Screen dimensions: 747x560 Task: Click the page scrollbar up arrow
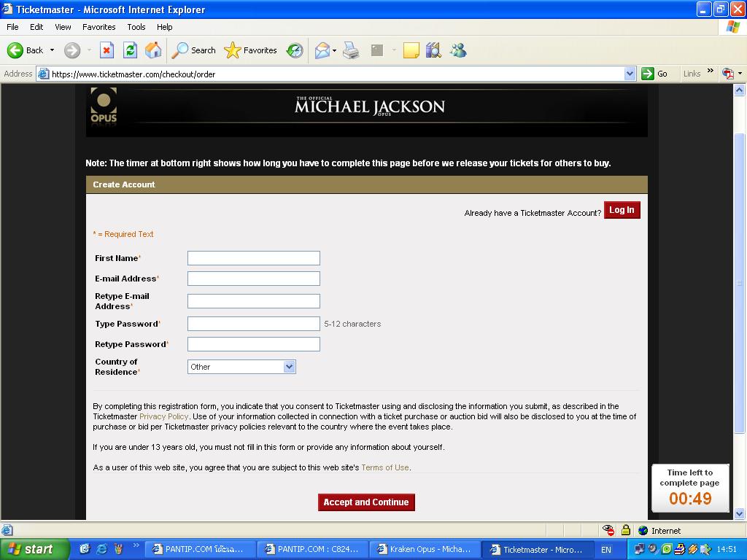[739, 90]
